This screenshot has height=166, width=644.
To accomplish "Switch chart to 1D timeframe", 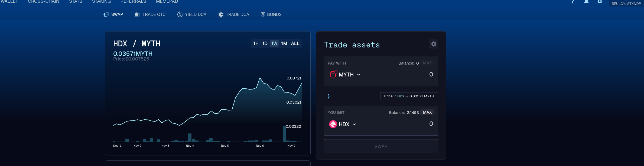I will (265, 43).
